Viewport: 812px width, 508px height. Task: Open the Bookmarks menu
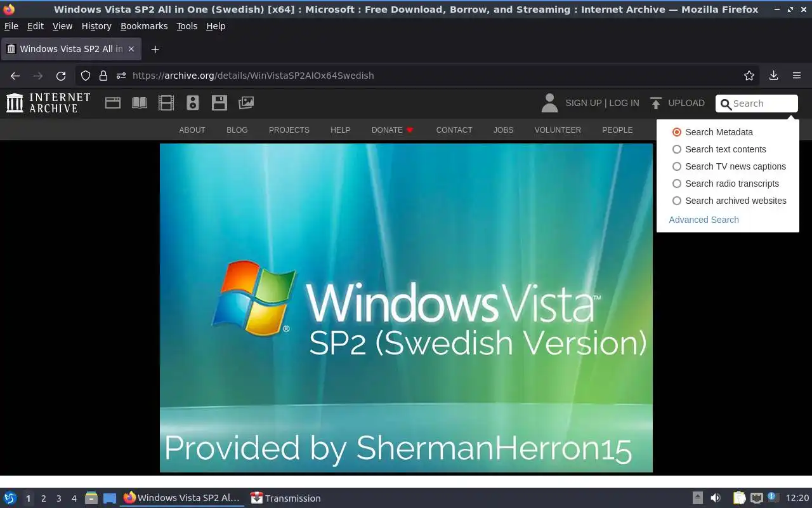pyautogui.click(x=144, y=26)
